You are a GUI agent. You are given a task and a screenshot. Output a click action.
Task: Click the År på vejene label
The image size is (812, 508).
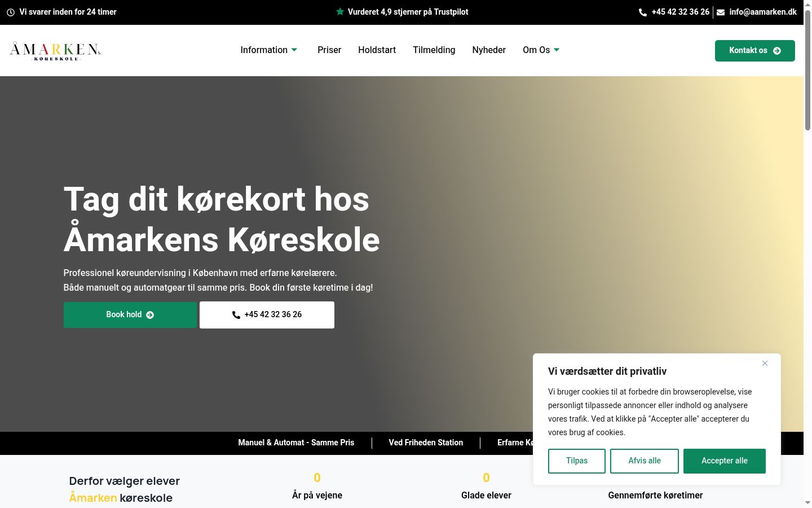317,495
